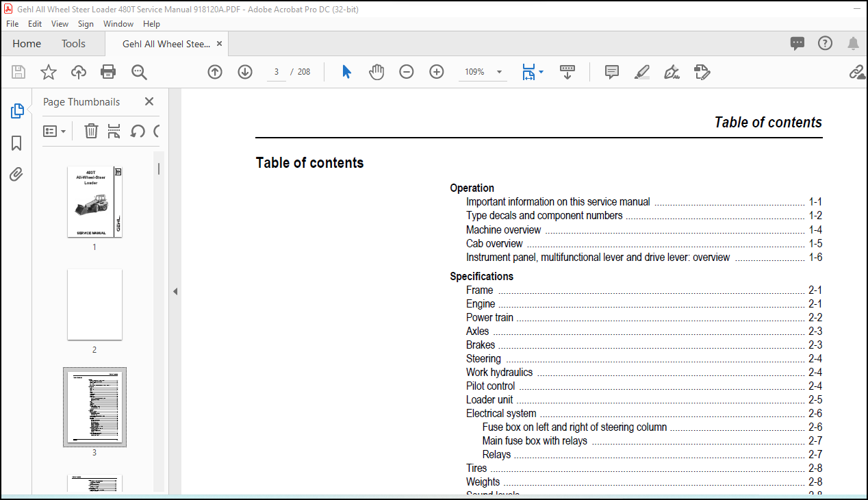Click 'Cab overview' contents entry
The image size is (868, 500).
494,243
